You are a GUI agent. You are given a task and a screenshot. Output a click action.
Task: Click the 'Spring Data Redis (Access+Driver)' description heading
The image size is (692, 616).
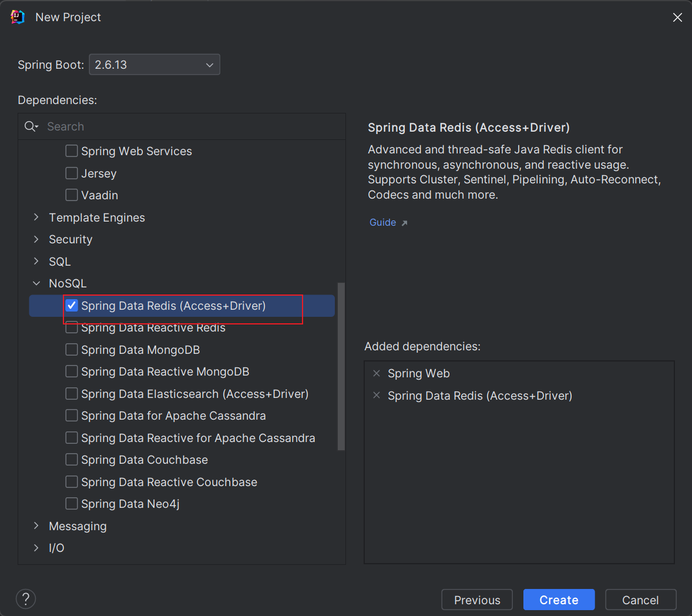[469, 128]
